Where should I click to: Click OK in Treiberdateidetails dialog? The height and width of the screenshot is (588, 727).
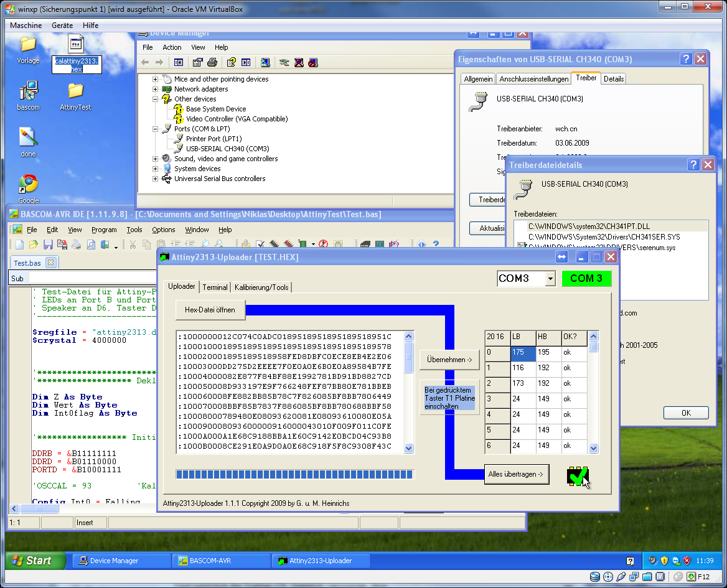686,413
